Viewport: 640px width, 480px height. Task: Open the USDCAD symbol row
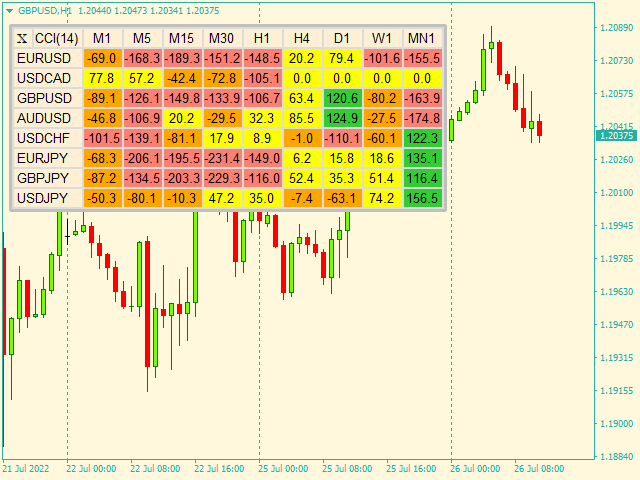(48, 78)
